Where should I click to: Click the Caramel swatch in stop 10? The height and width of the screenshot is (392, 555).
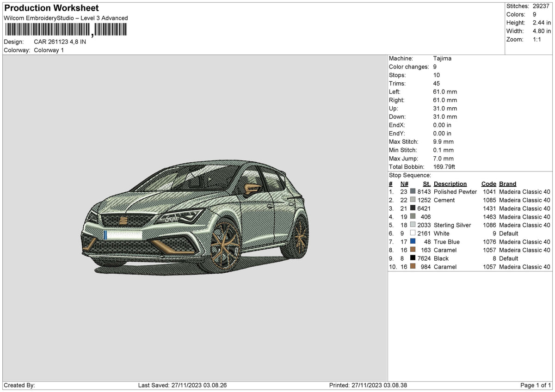click(413, 267)
